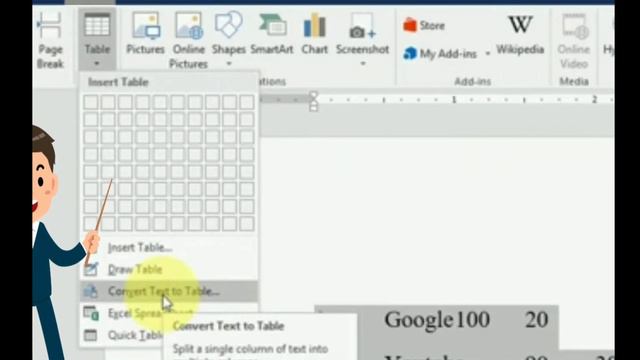The height and width of the screenshot is (360, 640).
Task: Click the Excel Spreadsheet icon in menu
Action: 91,313
